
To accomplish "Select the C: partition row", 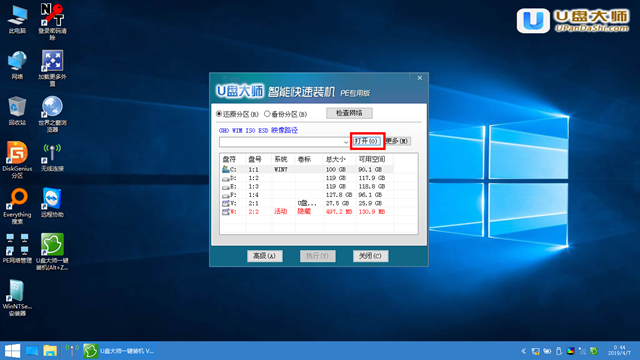I will click(307, 169).
